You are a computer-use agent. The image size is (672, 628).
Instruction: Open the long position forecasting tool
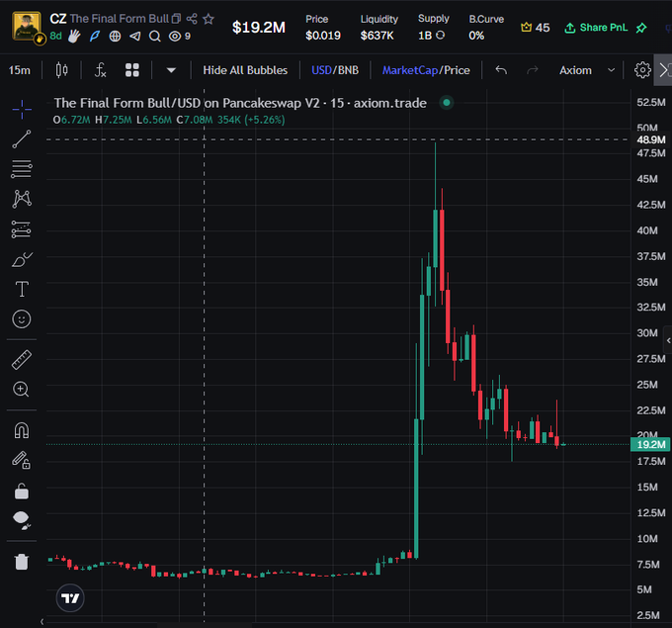coord(22,229)
